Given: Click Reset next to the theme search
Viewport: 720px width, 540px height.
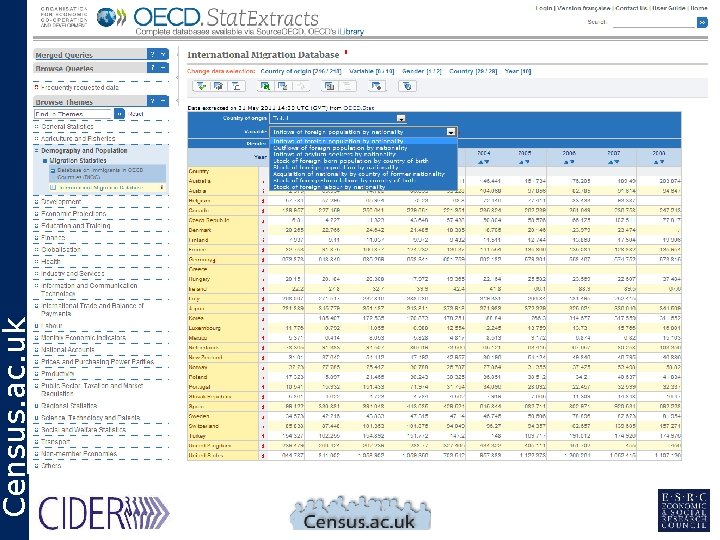Looking at the screenshot, I should tap(136, 113).
